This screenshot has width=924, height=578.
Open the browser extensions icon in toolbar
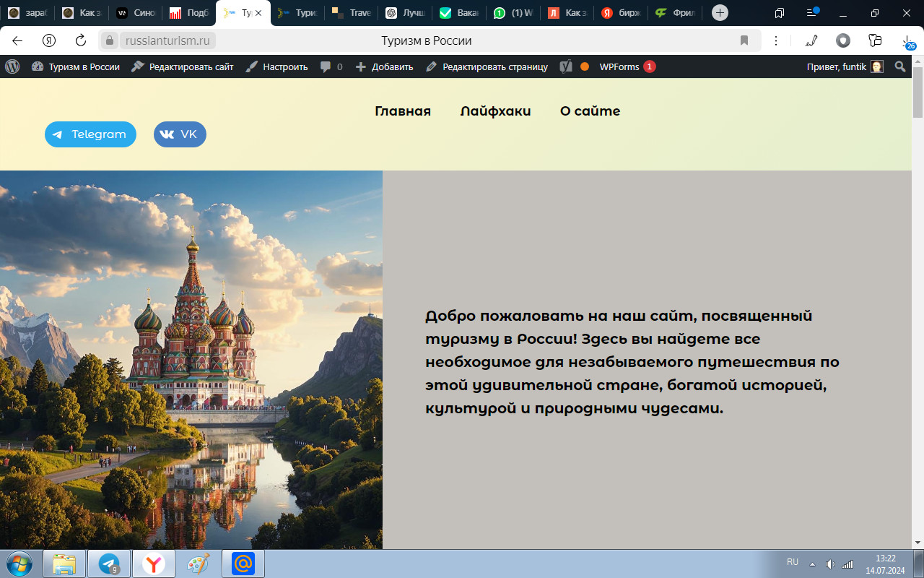[875, 40]
